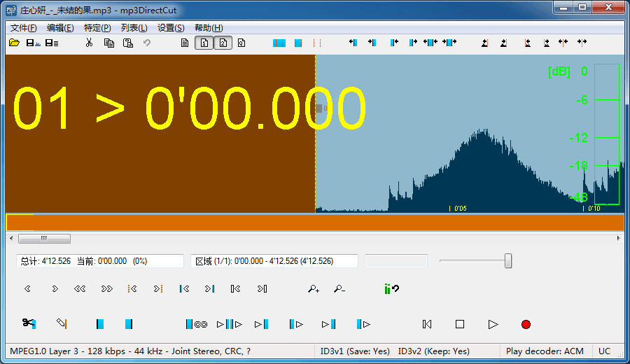Zoom out with the magnifier minus icon
Image resolution: width=630 pixels, height=364 pixels.
pos(339,288)
